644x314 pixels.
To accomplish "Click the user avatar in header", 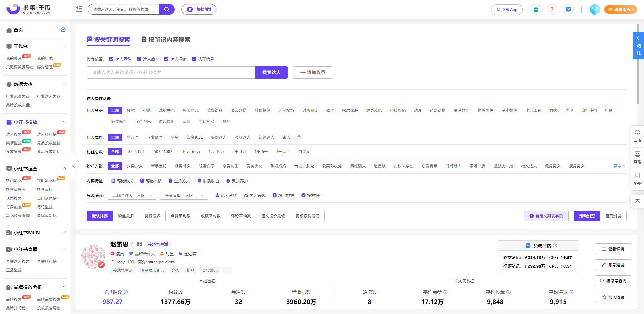I will click(595, 9).
